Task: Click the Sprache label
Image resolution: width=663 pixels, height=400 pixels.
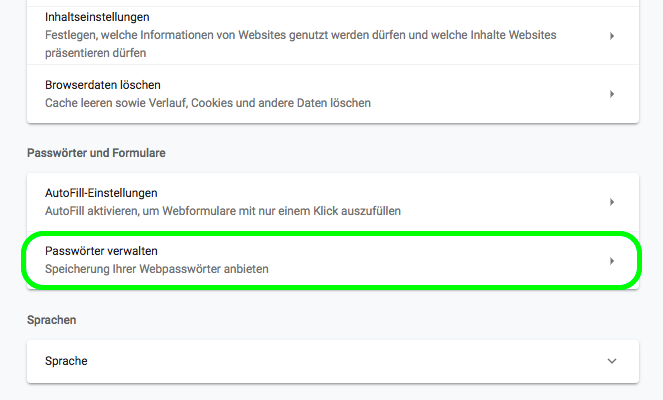Action: click(66, 361)
